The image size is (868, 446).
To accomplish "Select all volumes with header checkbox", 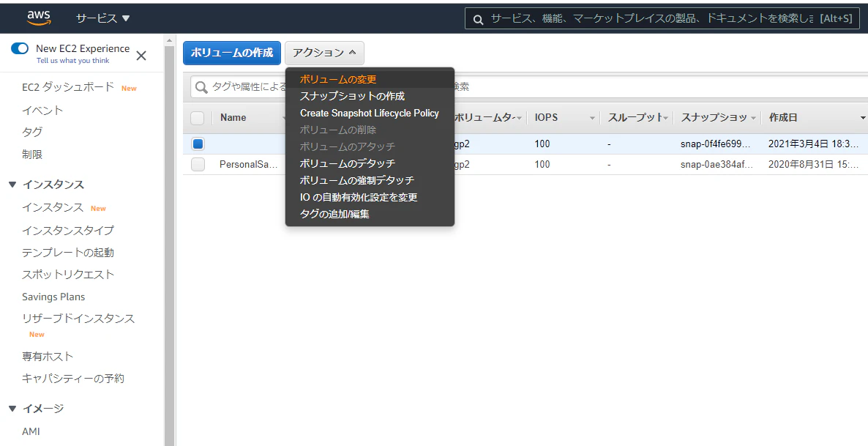I will [197, 118].
